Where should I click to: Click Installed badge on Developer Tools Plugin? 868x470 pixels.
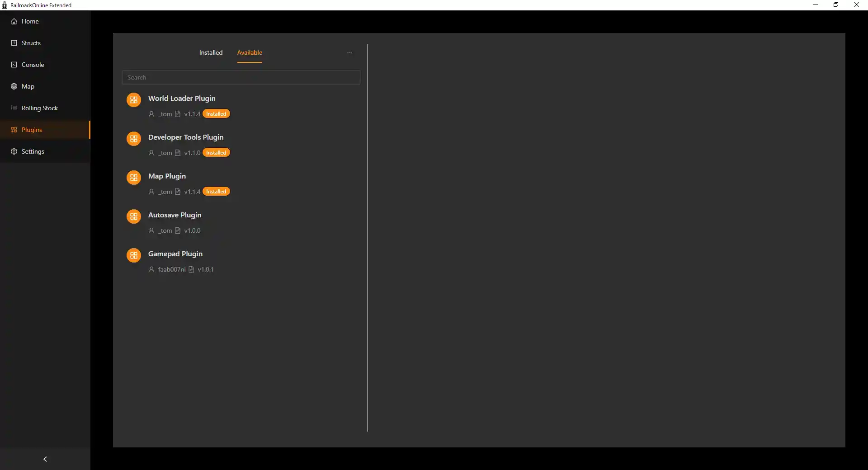pyautogui.click(x=216, y=153)
